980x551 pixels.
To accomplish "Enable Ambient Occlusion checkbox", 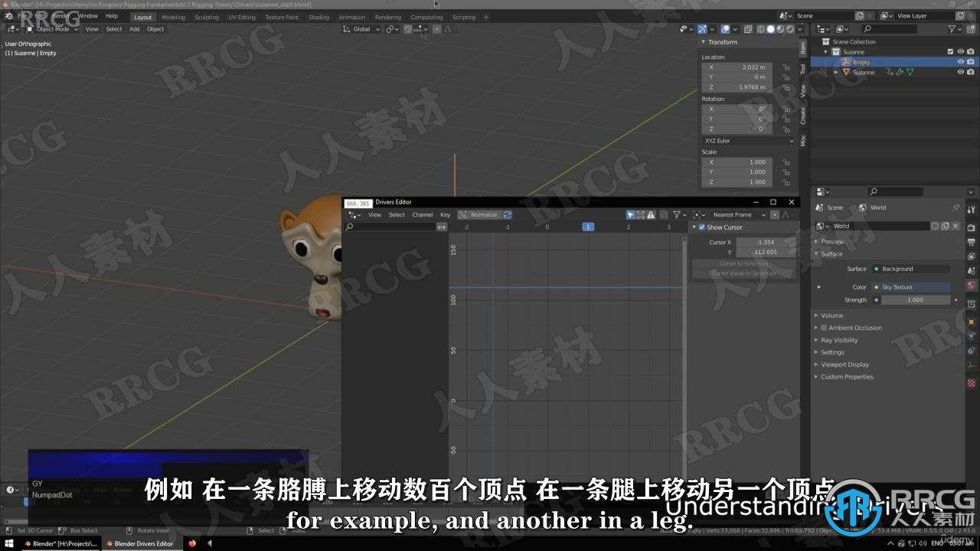I will (824, 328).
